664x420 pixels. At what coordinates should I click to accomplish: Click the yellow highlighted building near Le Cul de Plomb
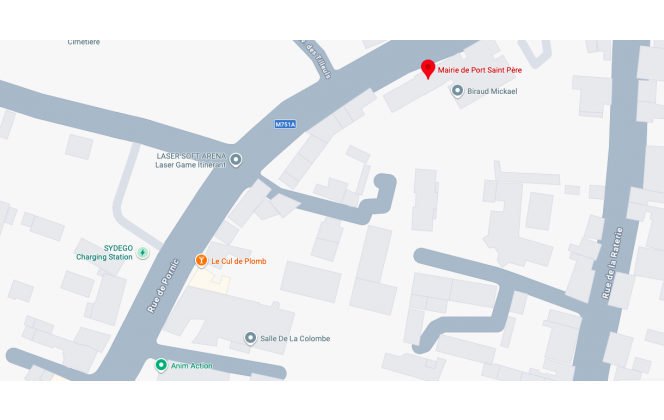pyautogui.click(x=209, y=280)
